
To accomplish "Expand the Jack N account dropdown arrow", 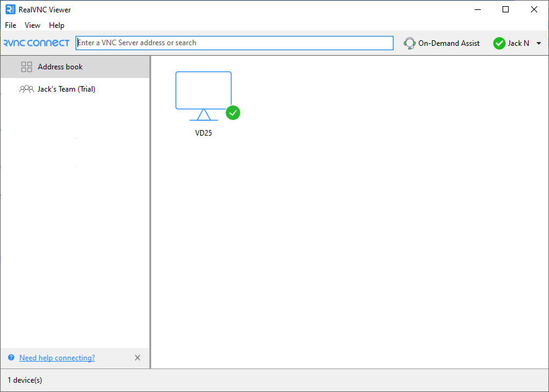I will (539, 43).
